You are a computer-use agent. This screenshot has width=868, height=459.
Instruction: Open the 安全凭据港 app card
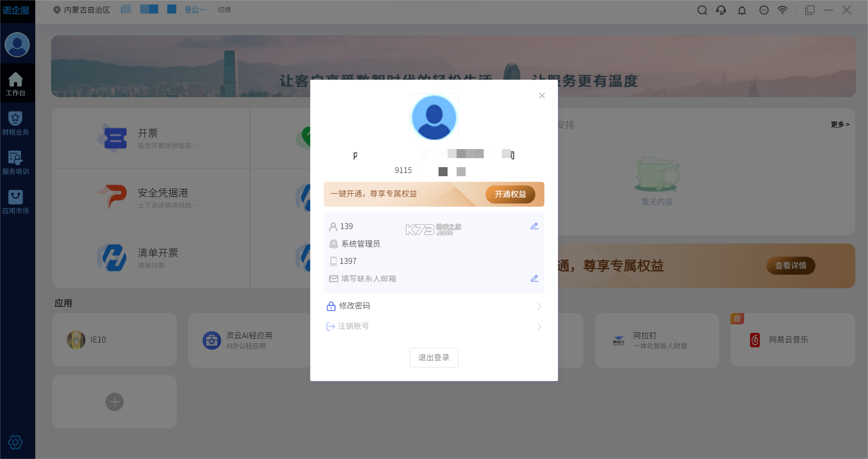pyautogui.click(x=151, y=198)
